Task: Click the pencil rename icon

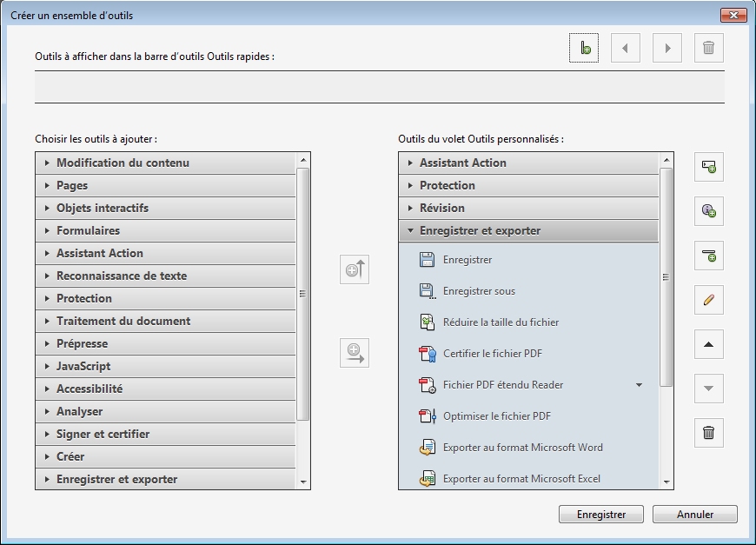Action: click(709, 301)
